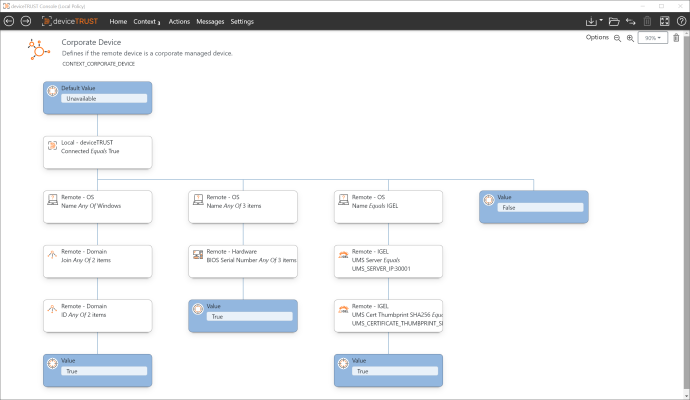Image resolution: width=690 pixels, height=400 pixels.
Task: Go back with the left arrow button
Action: [x=9, y=21]
